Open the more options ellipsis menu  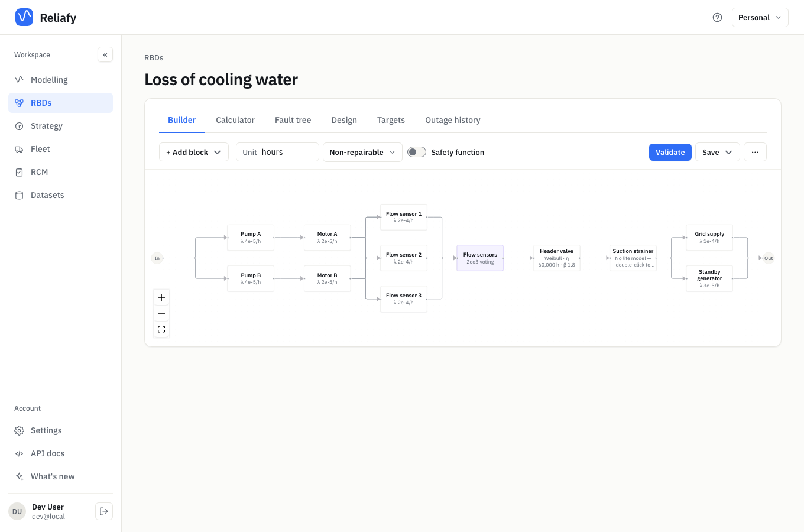755,152
